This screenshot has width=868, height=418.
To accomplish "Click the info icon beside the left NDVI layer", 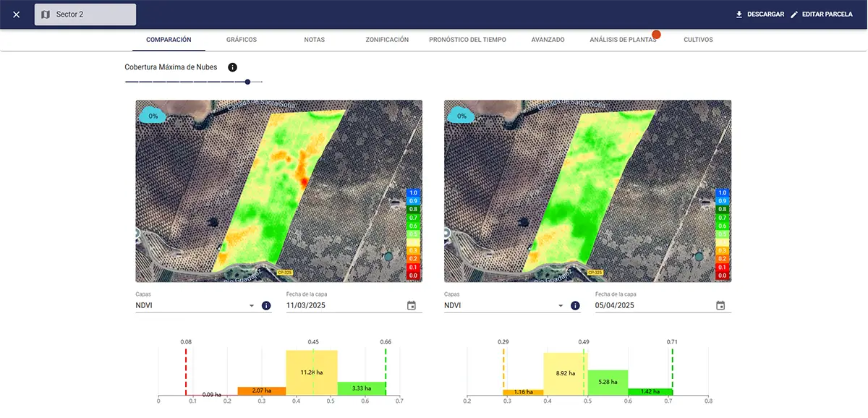I will click(x=266, y=306).
